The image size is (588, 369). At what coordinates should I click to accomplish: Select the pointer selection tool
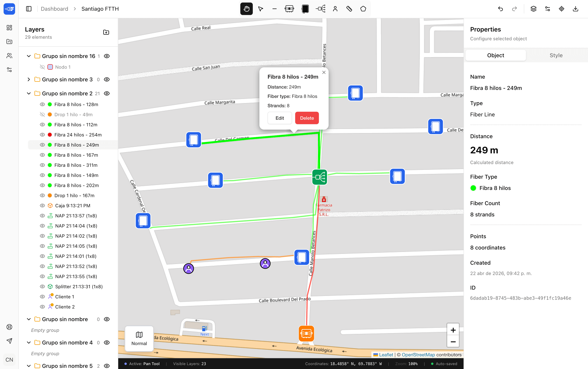coord(260,9)
